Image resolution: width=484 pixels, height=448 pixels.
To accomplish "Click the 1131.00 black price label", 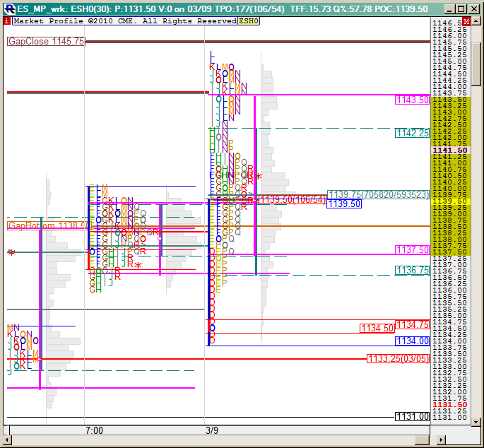I will click(x=413, y=417).
